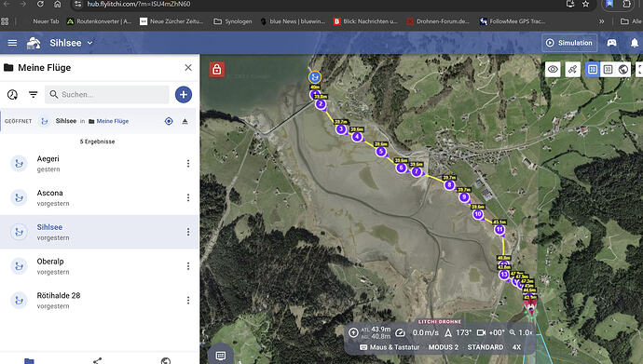The height and width of the screenshot is (364, 643).
Task: Click Maus & Tastatur input mode
Action: (x=390, y=347)
